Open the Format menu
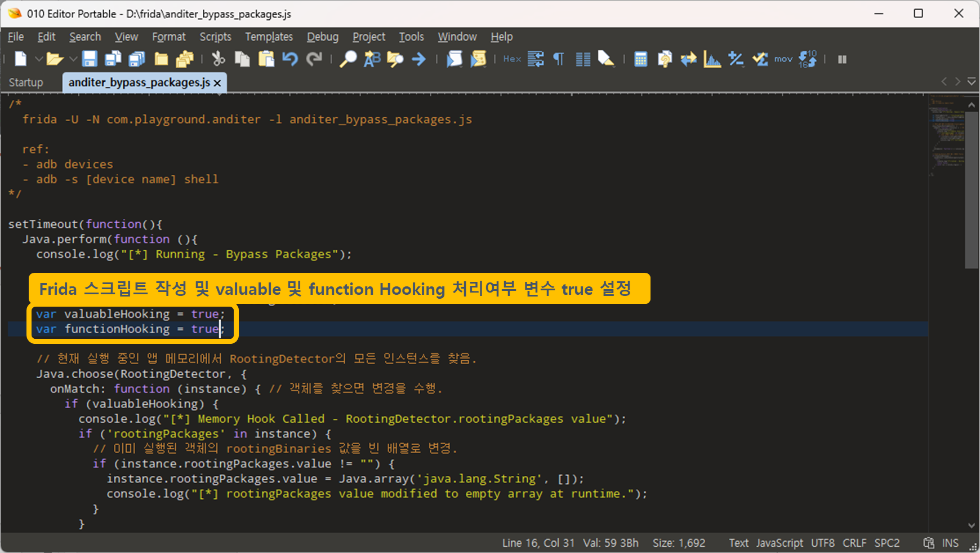This screenshot has height=553, width=980. [x=168, y=37]
